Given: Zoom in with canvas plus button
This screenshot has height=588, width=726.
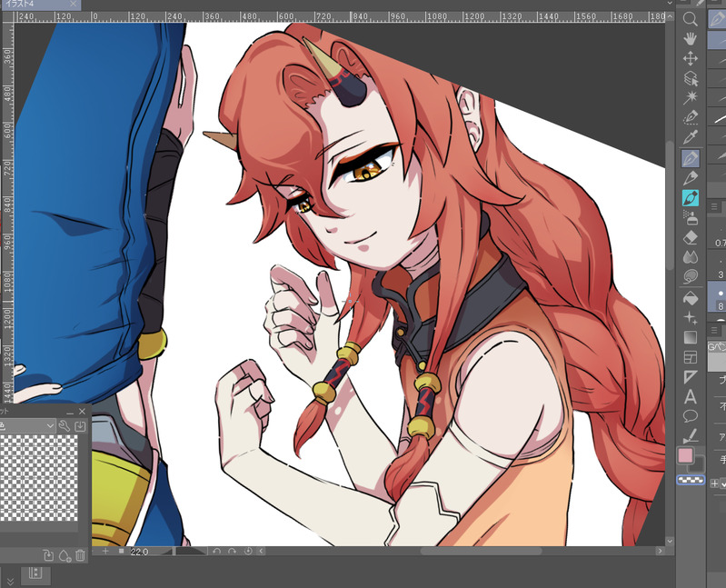Looking at the screenshot, I should pyautogui.click(x=105, y=551).
